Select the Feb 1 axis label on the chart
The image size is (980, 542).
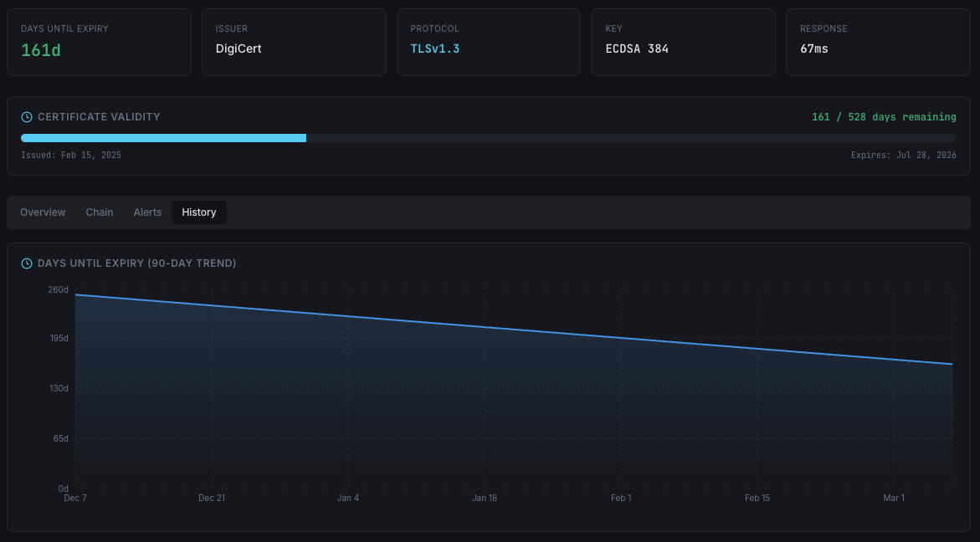(621, 497)
